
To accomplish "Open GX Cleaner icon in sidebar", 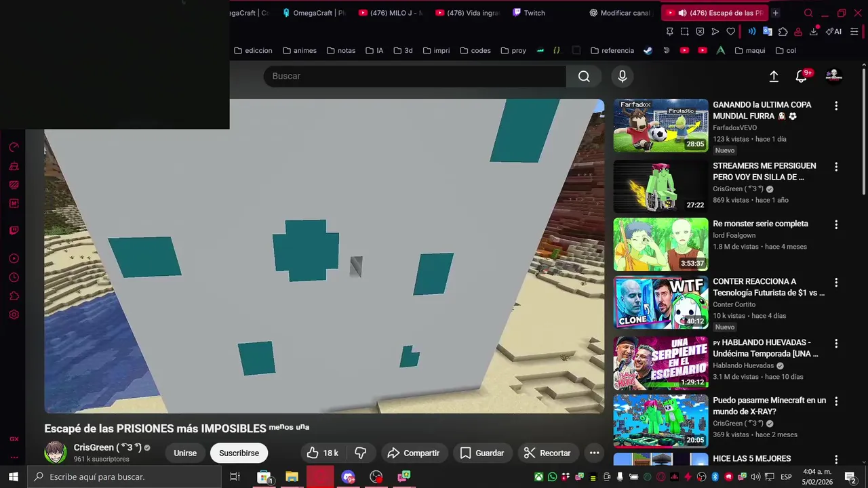I will 14,166.
